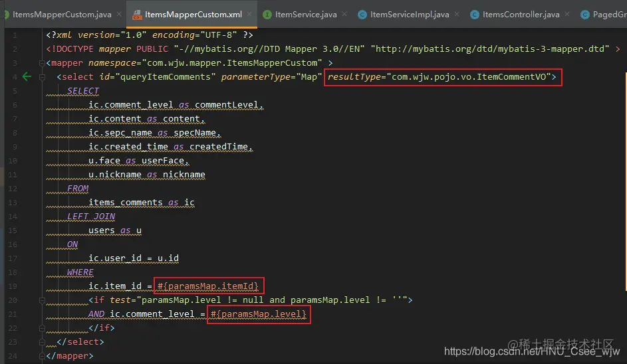Click the fold end marker at line 22
This screenshot has width=627, height=364.
[42, 328]
